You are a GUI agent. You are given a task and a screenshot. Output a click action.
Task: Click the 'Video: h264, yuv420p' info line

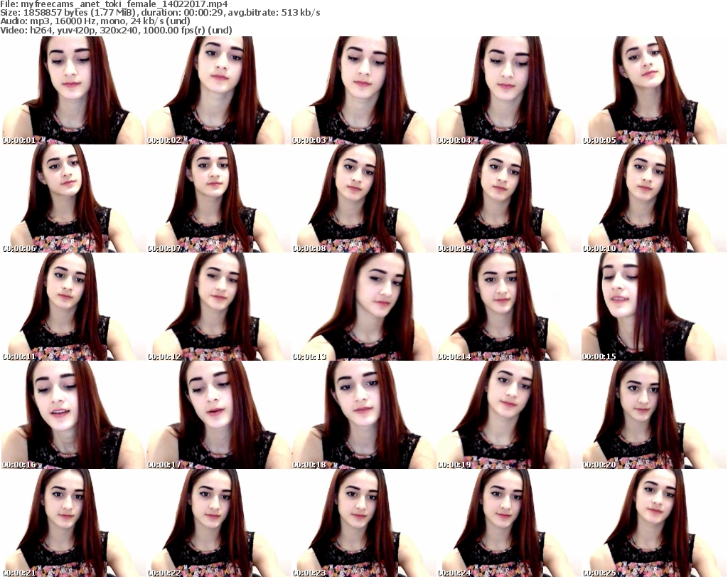116,30
